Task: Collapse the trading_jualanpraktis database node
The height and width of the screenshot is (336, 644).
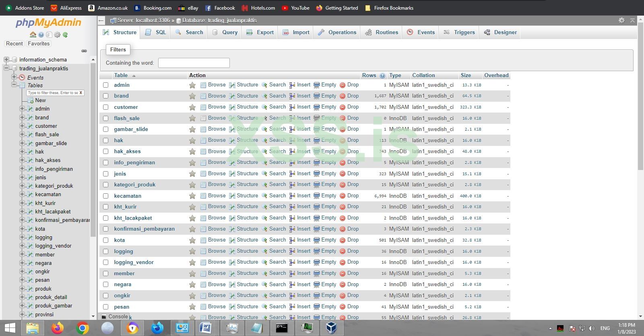Action: click(x=6, y=68)
